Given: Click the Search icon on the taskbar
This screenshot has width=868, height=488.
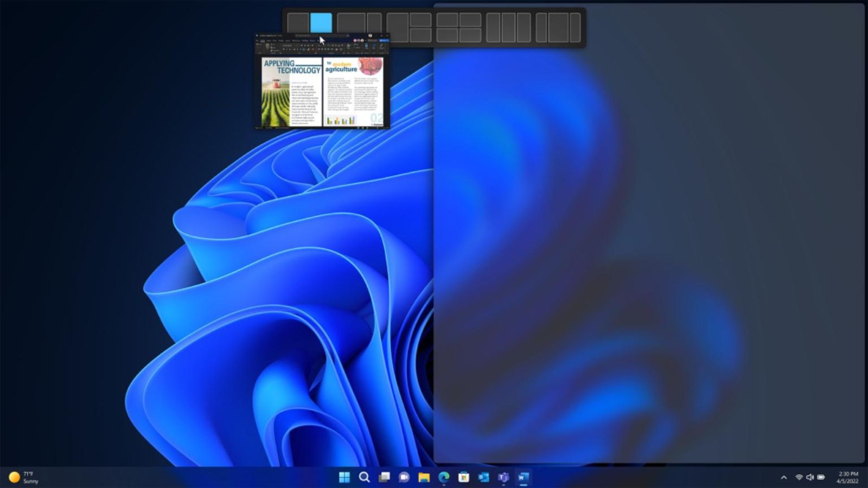Looking at the screenshot, I should point(364,478).
